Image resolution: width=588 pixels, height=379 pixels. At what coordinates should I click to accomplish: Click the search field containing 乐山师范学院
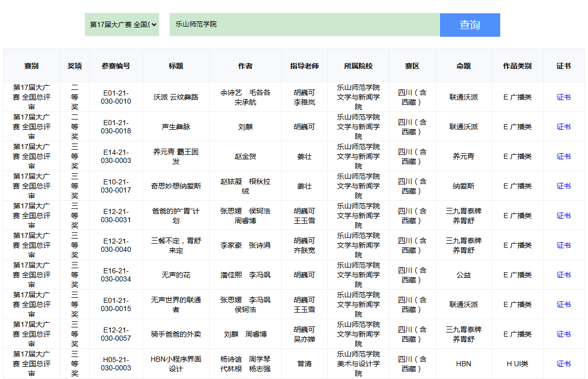coord(304,25)
